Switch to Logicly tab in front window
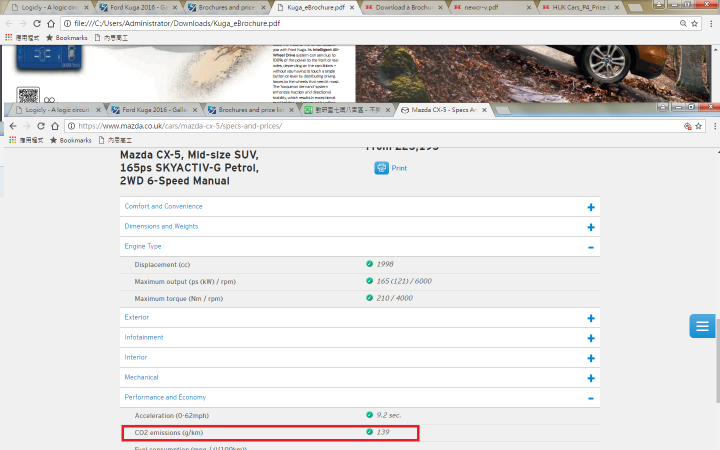 pyautogui.click(x=57, y=110)
